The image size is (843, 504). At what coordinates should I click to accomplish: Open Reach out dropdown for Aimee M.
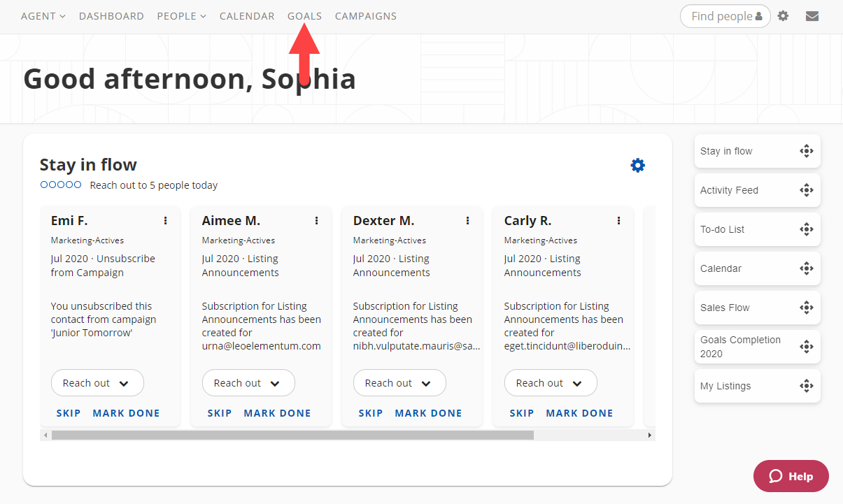[248, 383]
